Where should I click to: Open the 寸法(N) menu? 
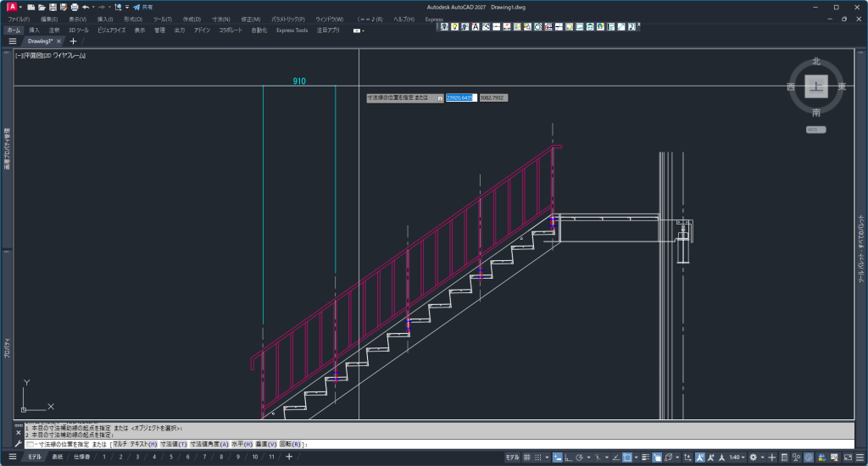click(220, 19)
